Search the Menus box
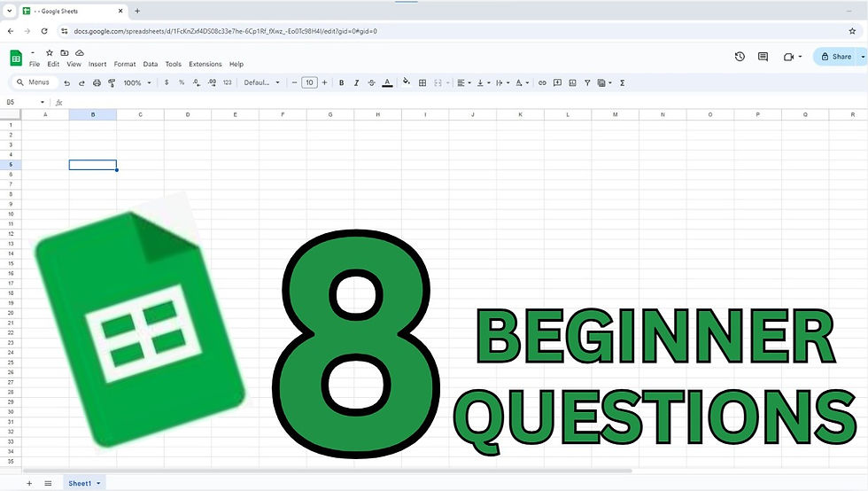The image size is (868, 491). [x=35, y=82]
